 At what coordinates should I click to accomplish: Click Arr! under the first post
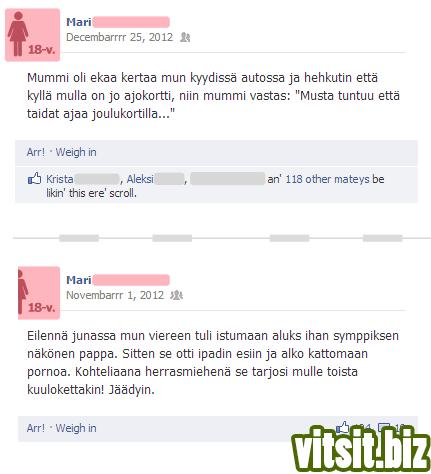coord(36,152)
